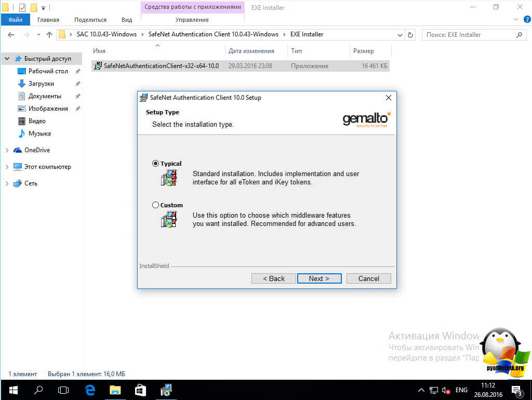Refresh the EXE Installer folder
Screen dimensions: 532x400
pyautogui.click(x=410, y=35)
